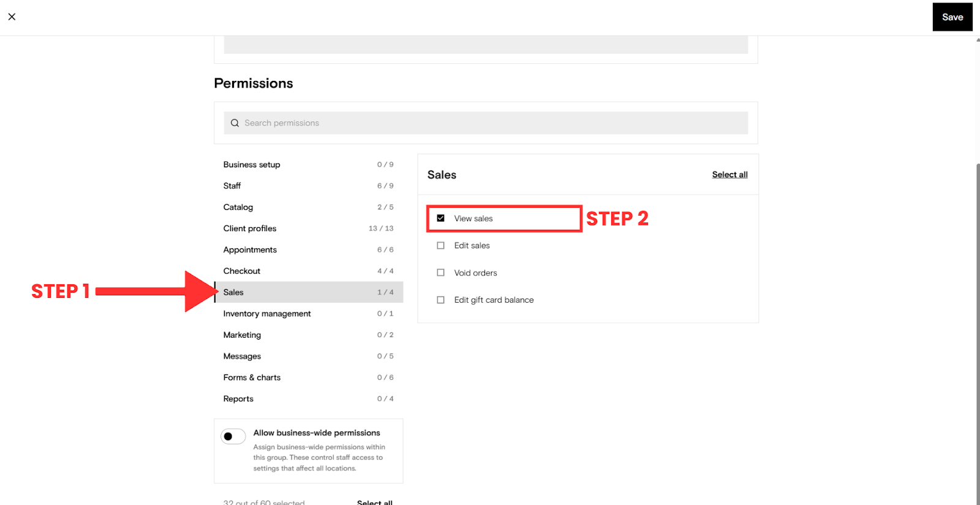The width and height of the screenshot is (980, 505).
Task: Click the search magnifier icon
Action: [x=235, y=123]
